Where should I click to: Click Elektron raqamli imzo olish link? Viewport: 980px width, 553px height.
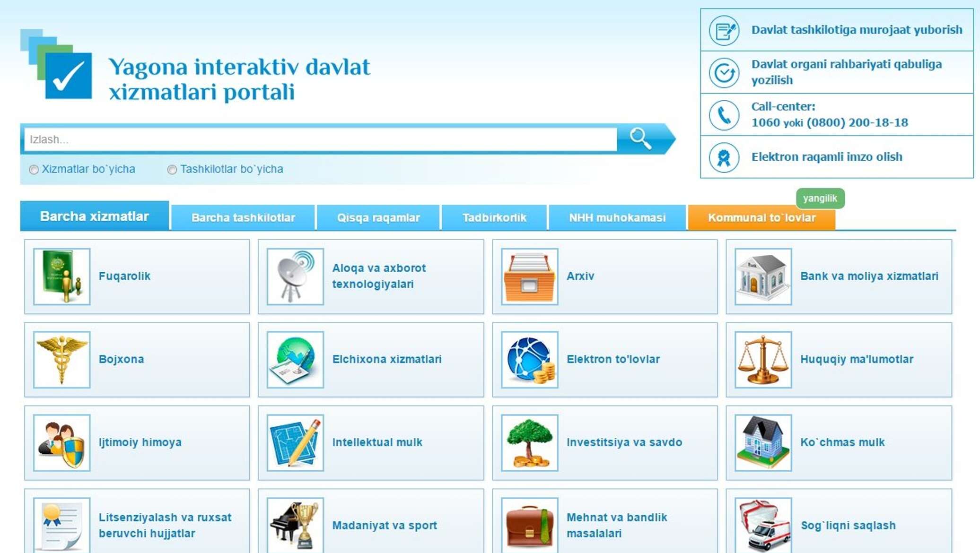click(826, 157)
